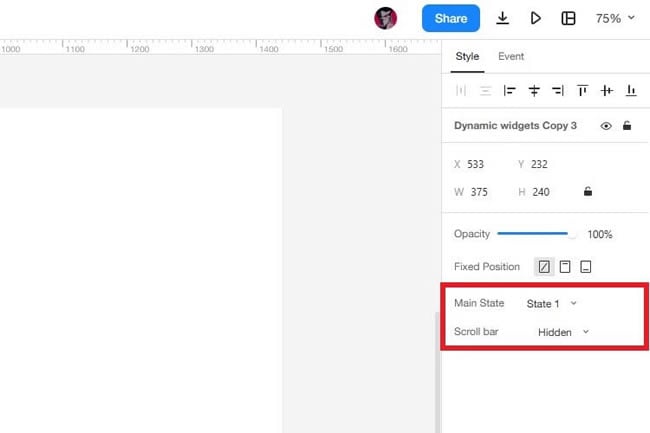Align vertical middle icon
This screenshot has width=650, height=433.
[606, 90]
